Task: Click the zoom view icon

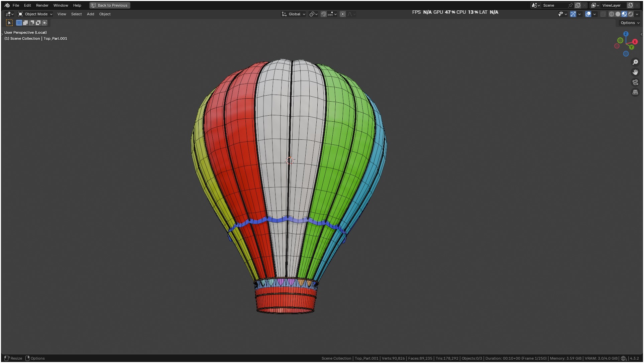Action: click(635, 62)
